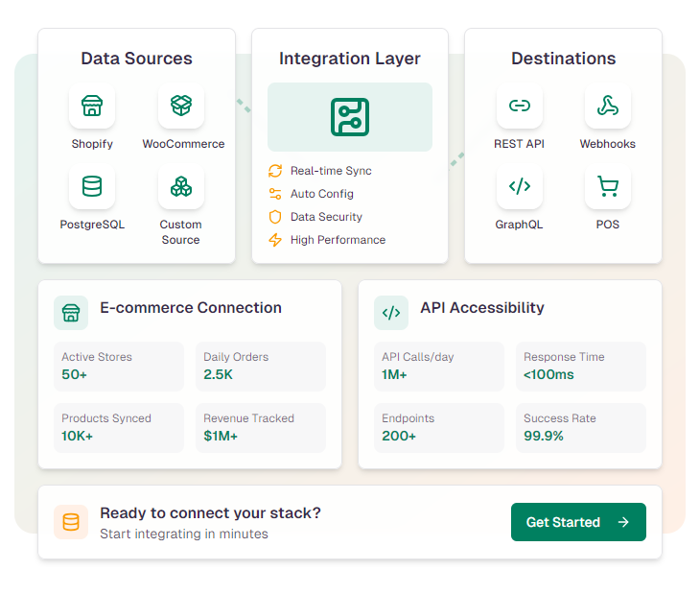The image size is (700, 594).
Task: Click the High Performance lightning icon
Action: point(275,240)
